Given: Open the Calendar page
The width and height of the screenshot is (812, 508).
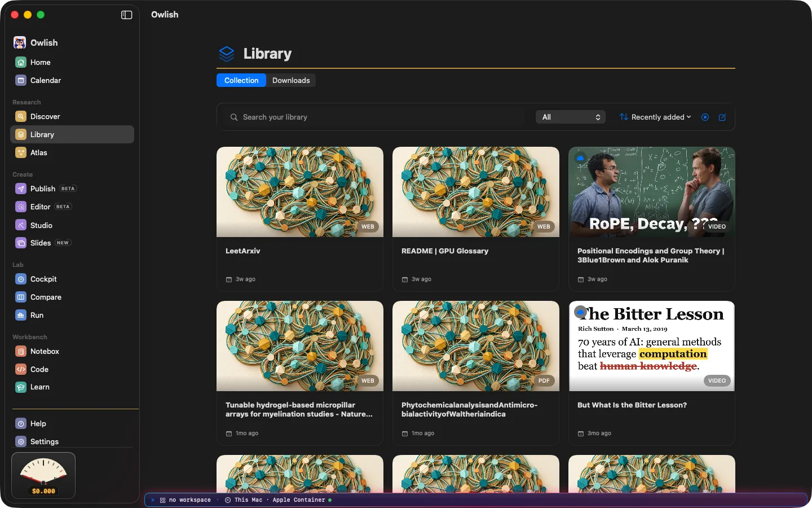Looking at the screenshot, I should [72, 80].
